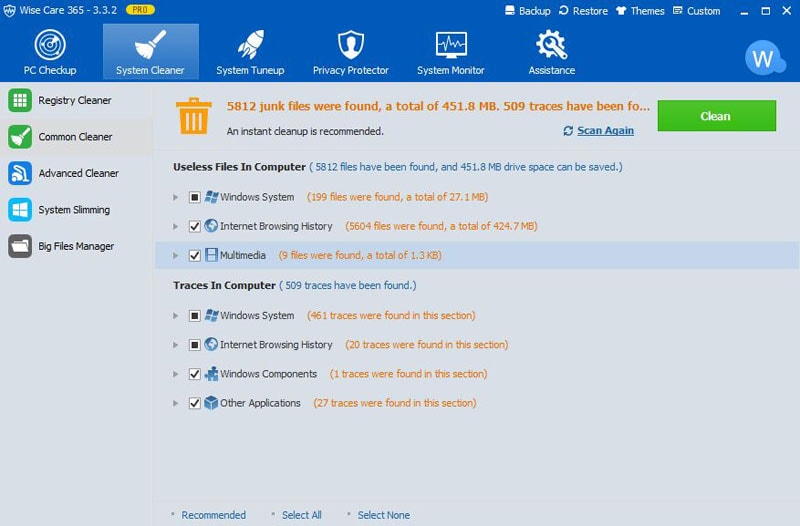Click System Slimming Windows icon

[x=20, y=210]
